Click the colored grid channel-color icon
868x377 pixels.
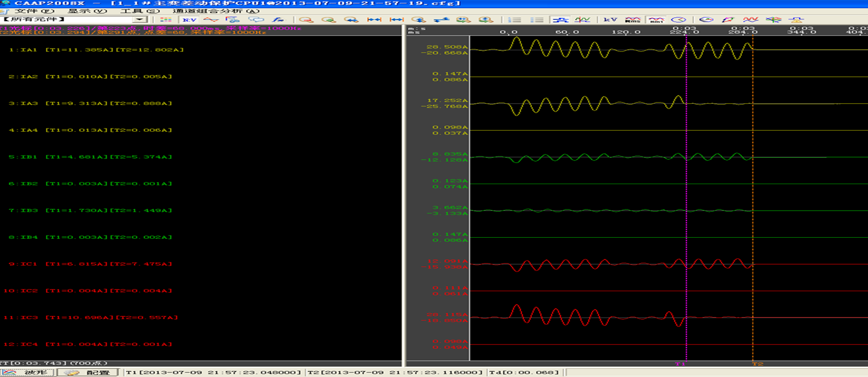point(166,19)
